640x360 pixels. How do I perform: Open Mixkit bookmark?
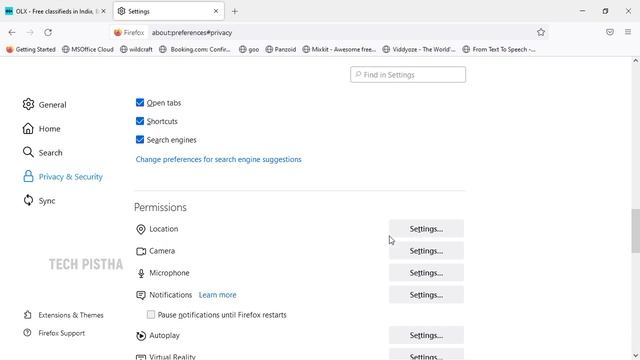tap(339, 49)
